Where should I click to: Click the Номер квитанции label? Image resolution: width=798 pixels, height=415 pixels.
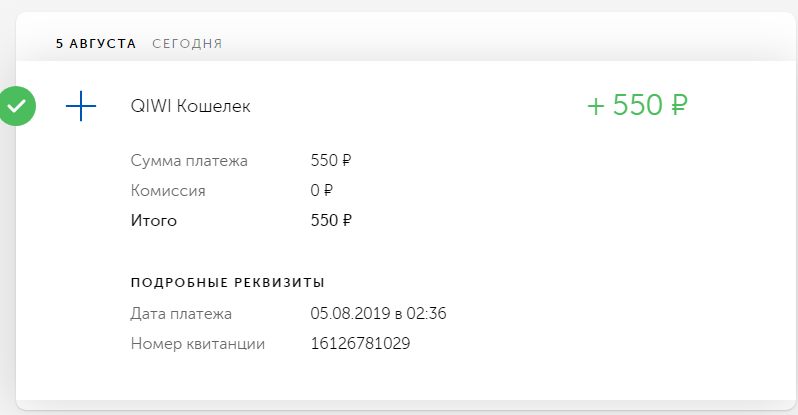(x=198, y=344)
